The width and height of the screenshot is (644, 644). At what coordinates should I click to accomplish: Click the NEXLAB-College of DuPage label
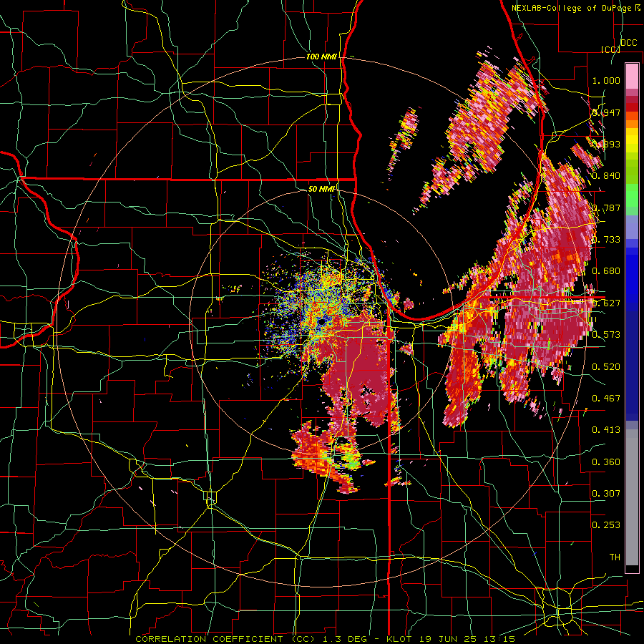coord(571,8)
